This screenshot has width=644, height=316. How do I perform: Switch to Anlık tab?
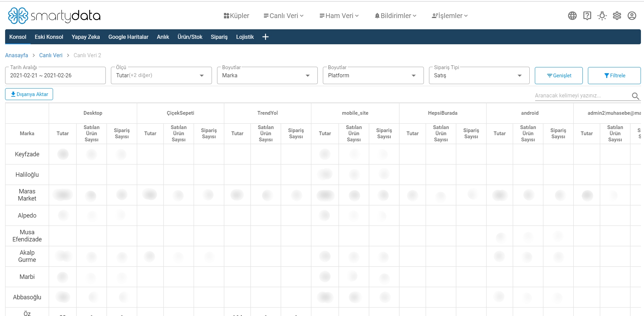163,37
